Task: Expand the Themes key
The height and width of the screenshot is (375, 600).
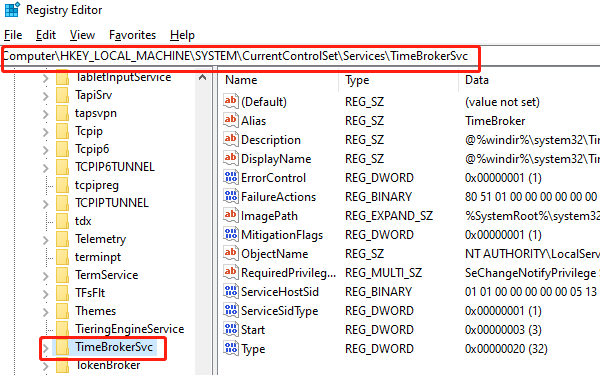Action: pyautogui.click(x=46, y=311)
